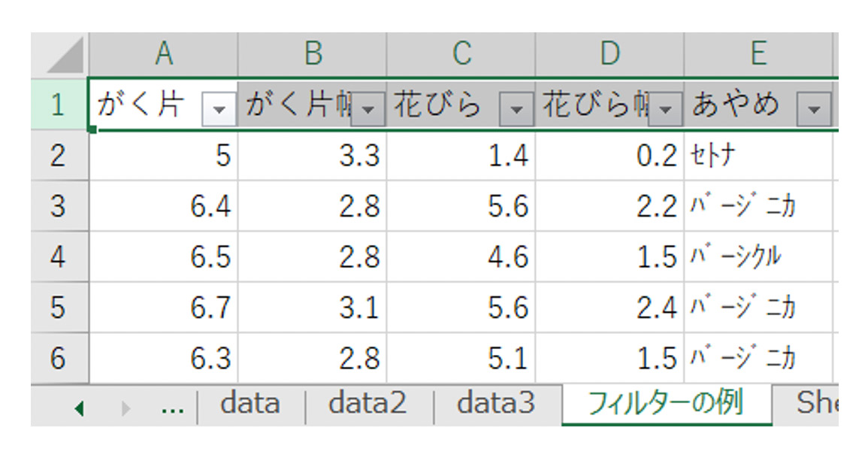Show hidden sheets via ellipsis button
Viewport: 868px width, 461px height.
pyautogui.click(x=173, y=407)
